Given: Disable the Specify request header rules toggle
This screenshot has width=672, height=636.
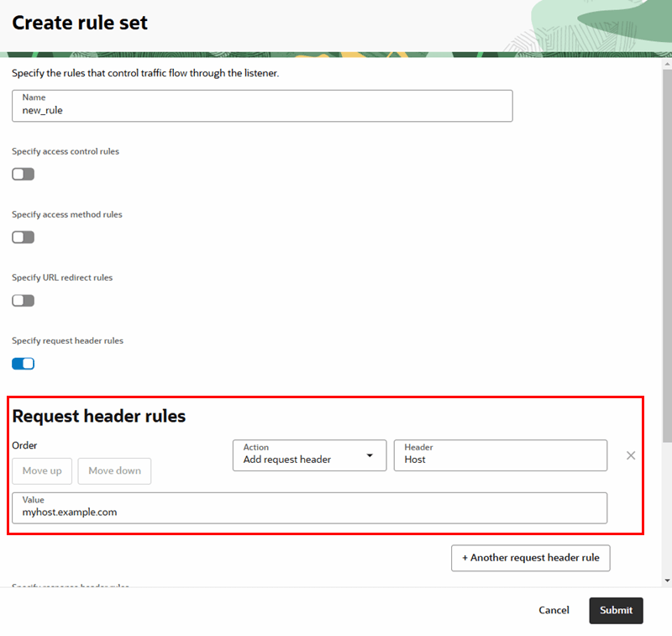Looking at the screenshot, I should pyautogui.click(x=23, y=363).
